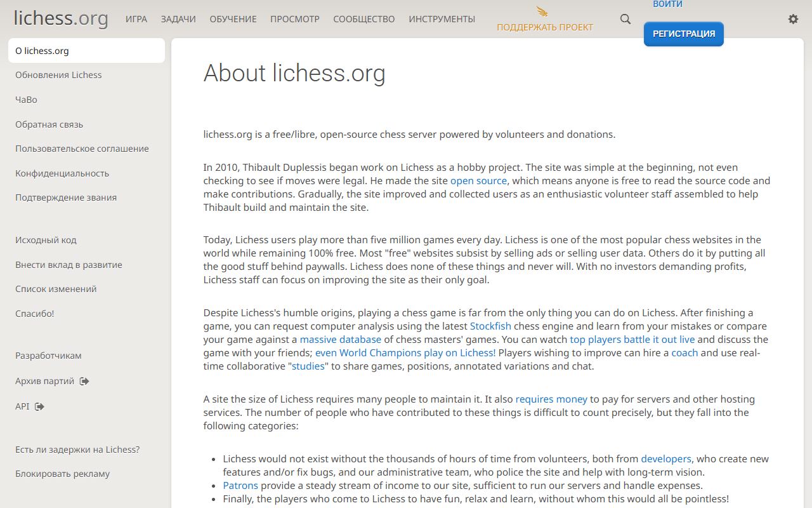Open Обратная связь in the sidebar
This screenshot has height=508, width=812.
point(49,124)
